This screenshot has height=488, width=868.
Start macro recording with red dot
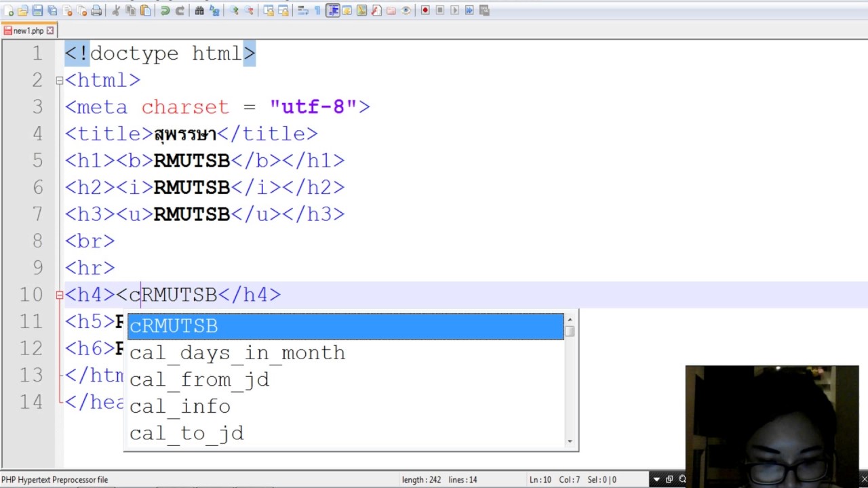(x=425, y=10)
